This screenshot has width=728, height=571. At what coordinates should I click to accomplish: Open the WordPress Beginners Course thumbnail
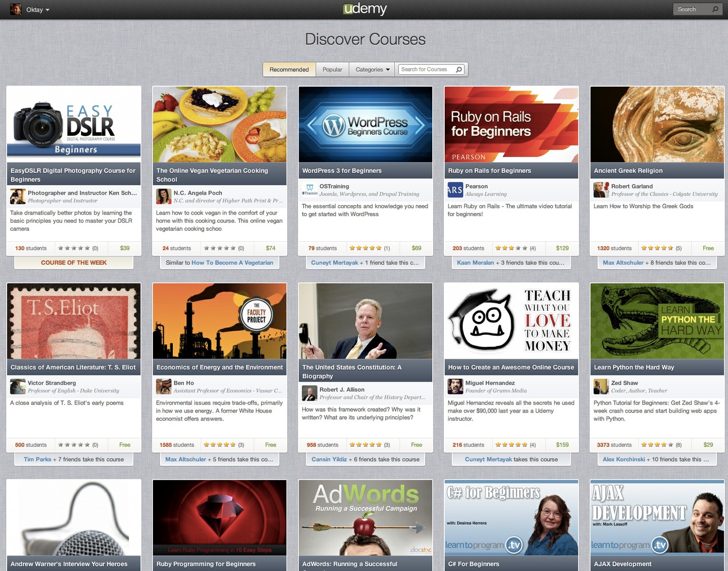point(365,124)
